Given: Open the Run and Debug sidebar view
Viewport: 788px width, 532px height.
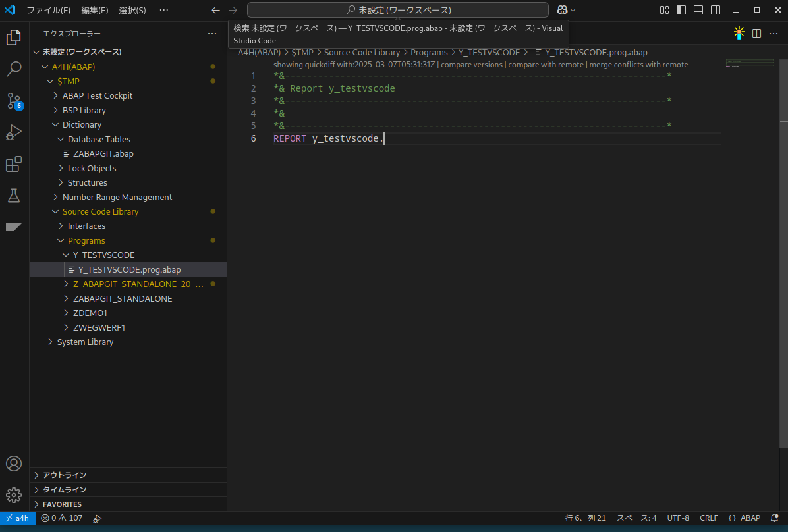Looking at the screenshot, I should click(14, 132).
